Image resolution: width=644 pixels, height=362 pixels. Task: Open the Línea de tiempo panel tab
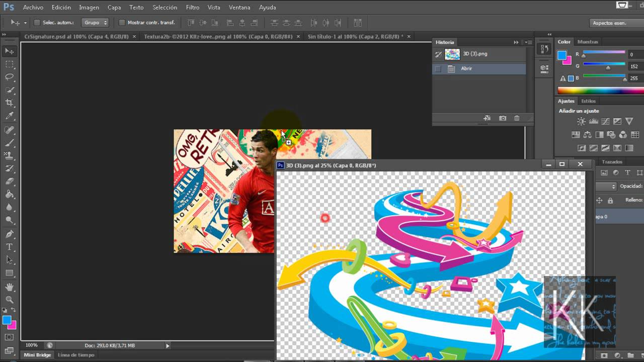(x=76, y=355)
